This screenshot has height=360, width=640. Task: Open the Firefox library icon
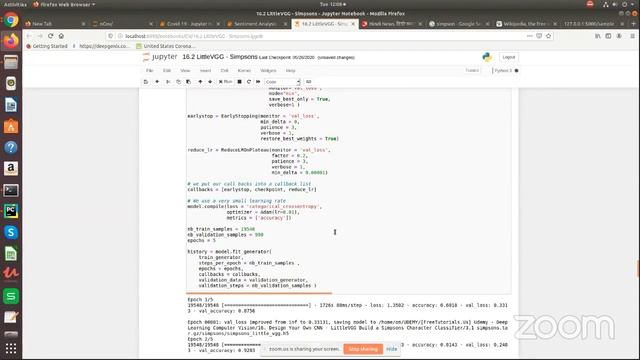coord(598,36)
